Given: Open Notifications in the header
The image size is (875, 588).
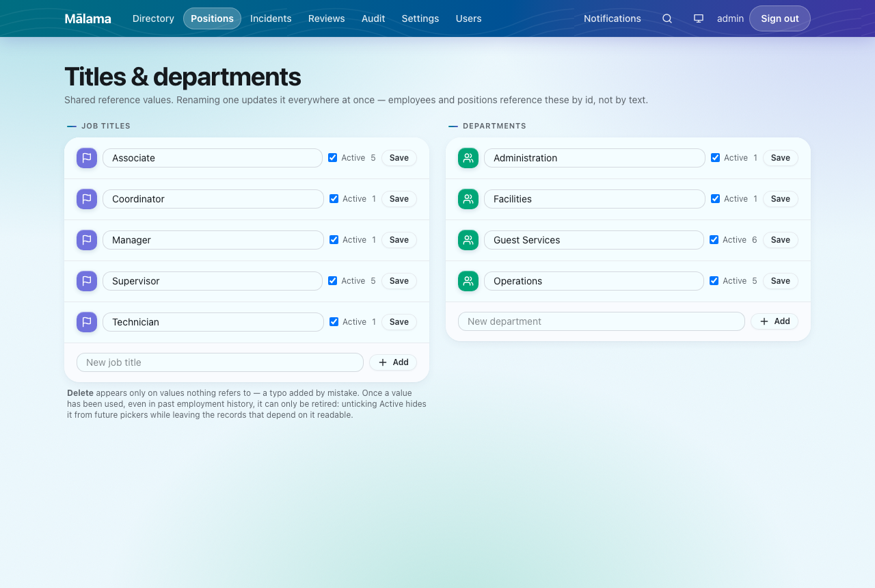Looking at the screenshot, I should (612, 18).
